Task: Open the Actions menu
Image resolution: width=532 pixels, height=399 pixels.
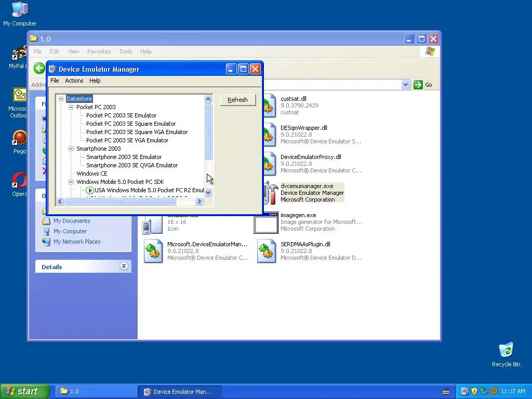Action: [x=74, y=81]
